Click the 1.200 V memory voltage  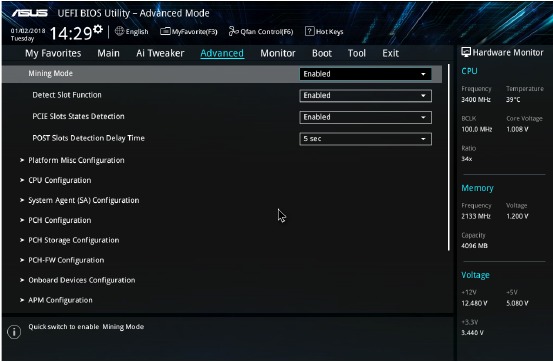517,216
